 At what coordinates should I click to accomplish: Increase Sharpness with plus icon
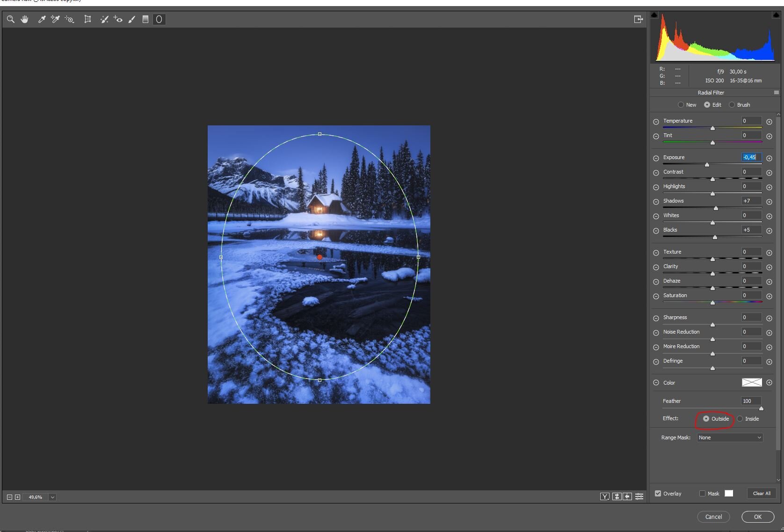click(x=769, y=318)
